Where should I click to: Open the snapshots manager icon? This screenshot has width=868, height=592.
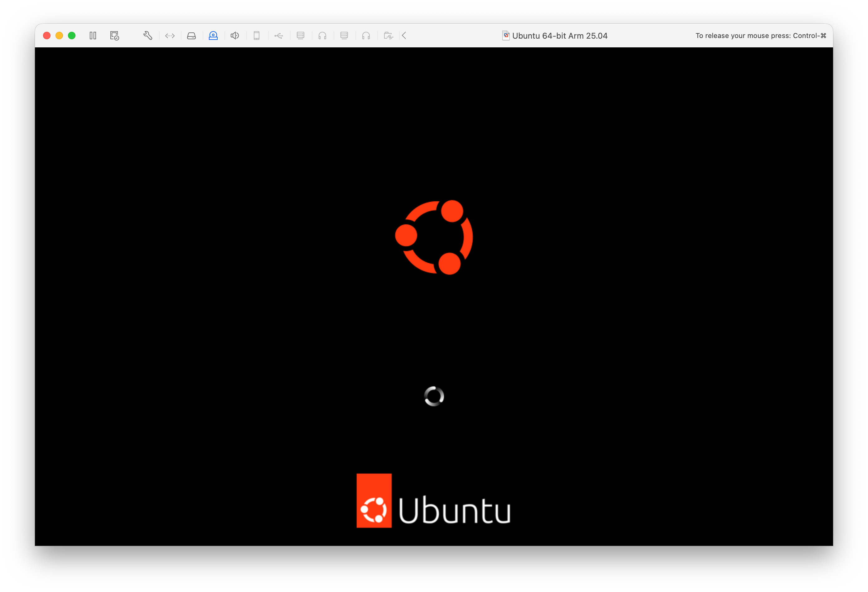point(114,36)
